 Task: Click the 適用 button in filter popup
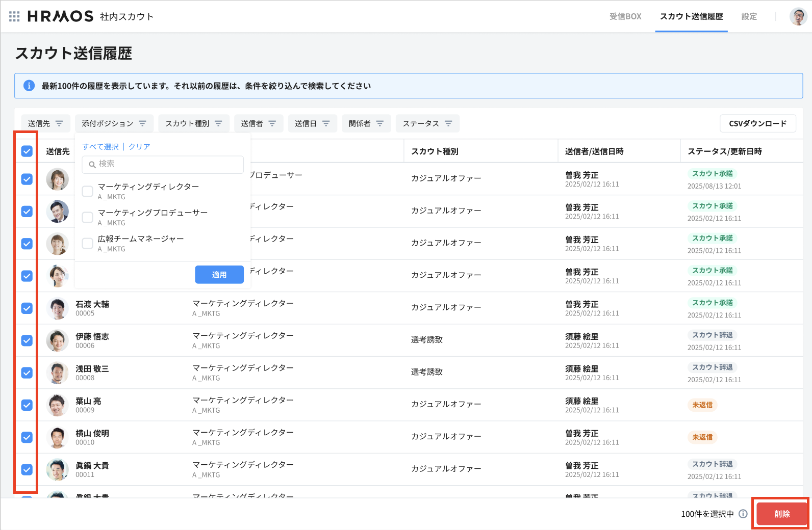tap(219, 275)
